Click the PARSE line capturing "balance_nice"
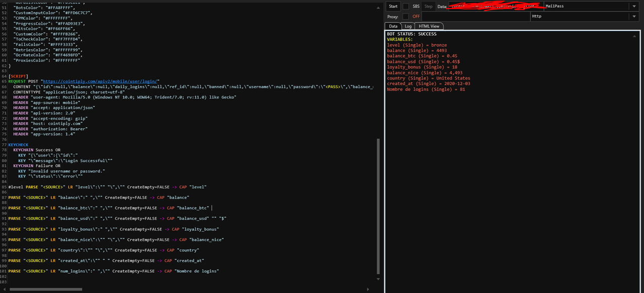 coord(116,240)
